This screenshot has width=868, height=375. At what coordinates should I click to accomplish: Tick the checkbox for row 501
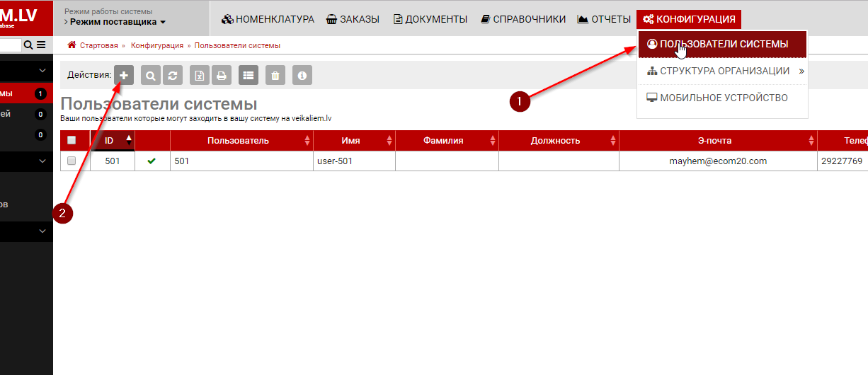click(71, 161)
